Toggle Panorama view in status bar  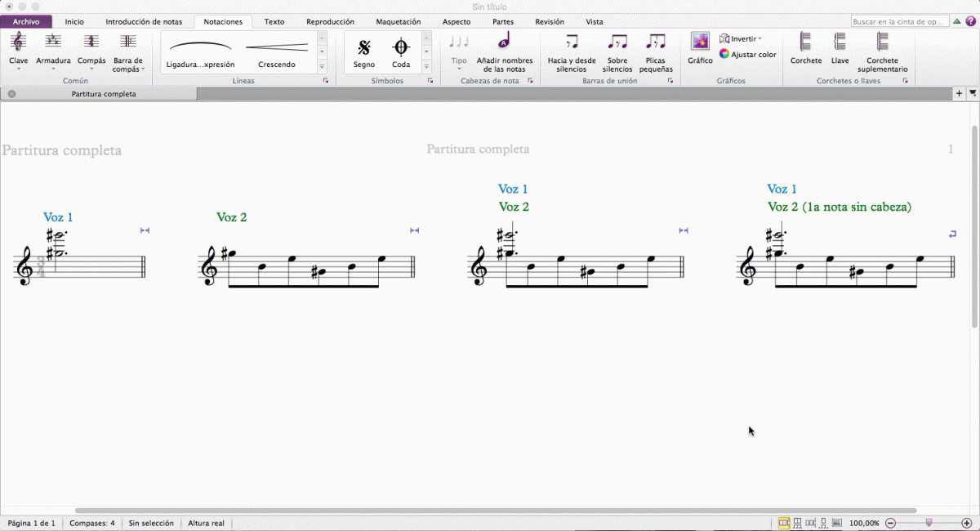(836, 523)
